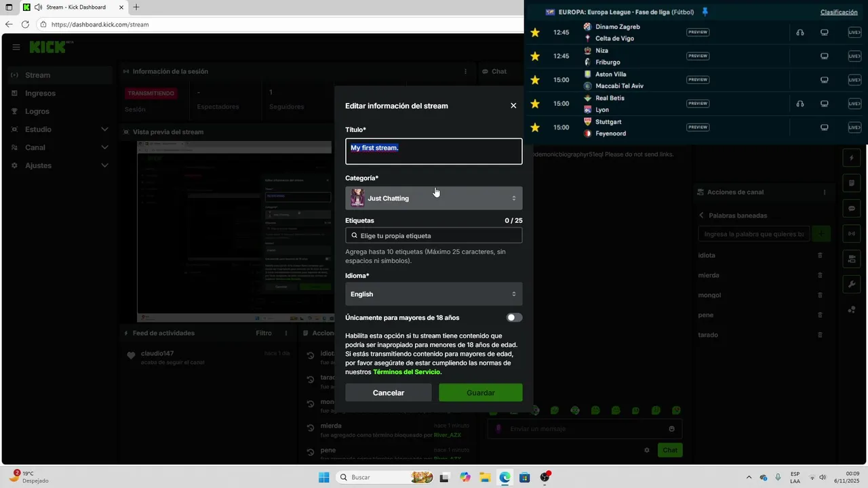
Task: Open the Términos del Servicio link
Action: tap(407, 372)
